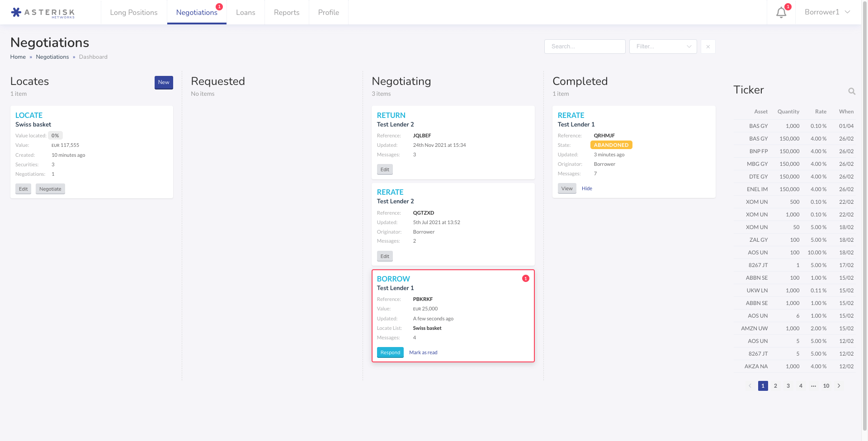Create a New locate
This screenshot has width=868, height=441.
(x=164, y=82)
